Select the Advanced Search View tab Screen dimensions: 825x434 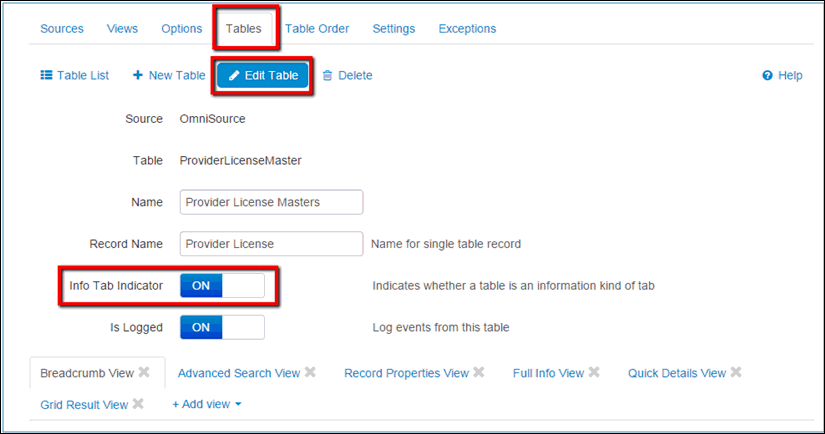pyautogui.click(x=238, y=373)
